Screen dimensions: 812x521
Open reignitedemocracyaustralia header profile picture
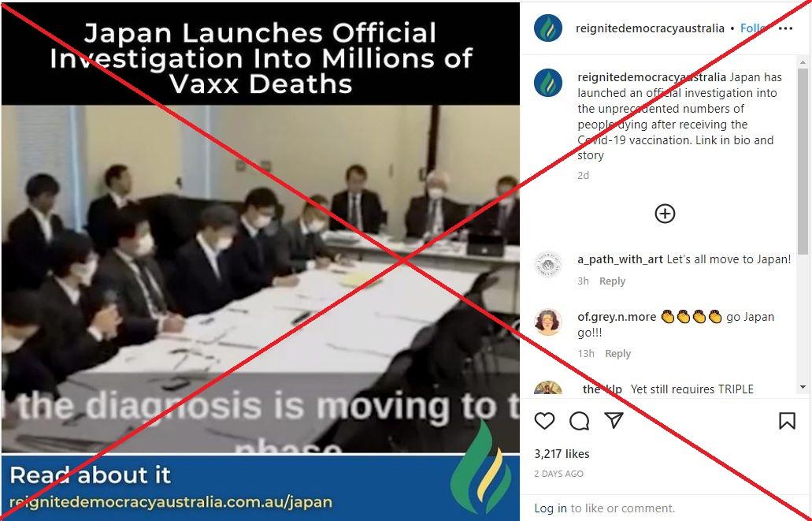pos(548,28)
